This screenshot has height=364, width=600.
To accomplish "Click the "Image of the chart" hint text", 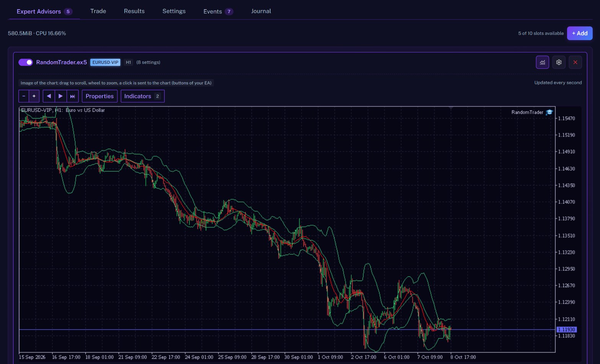I will (x=116, y=83).
